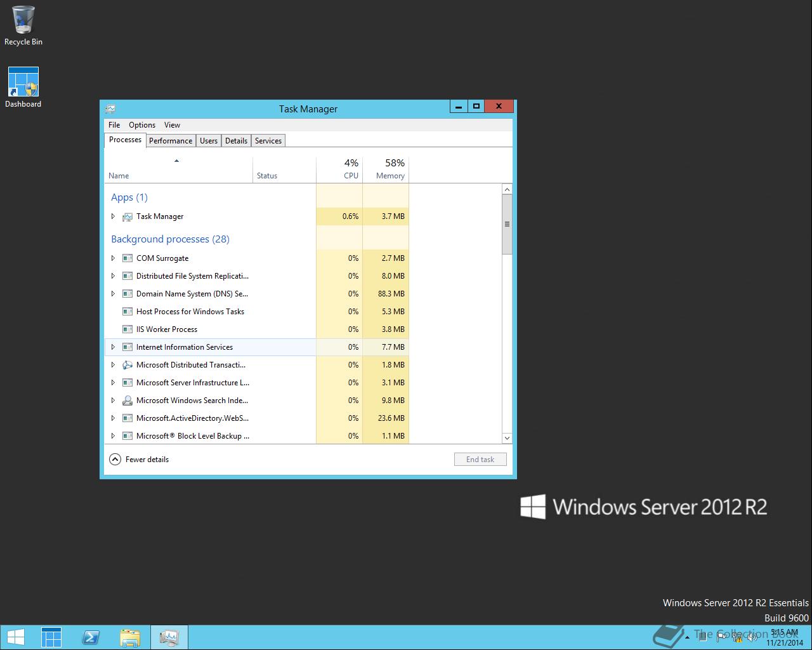Click the Internet Information Services icon
The image size is (812, 650).
tap(128, 347)
